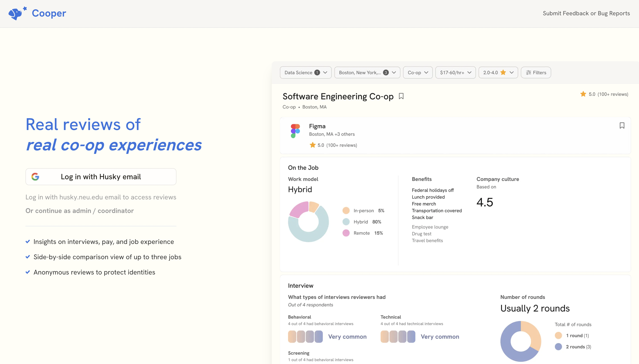Click 'Free merch' benefit

point(424,204)
